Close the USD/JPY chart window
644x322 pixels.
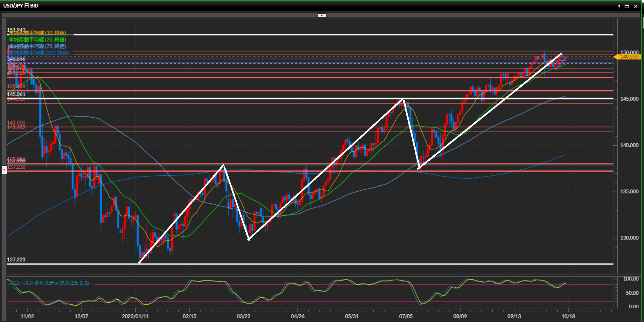point(636,6)
